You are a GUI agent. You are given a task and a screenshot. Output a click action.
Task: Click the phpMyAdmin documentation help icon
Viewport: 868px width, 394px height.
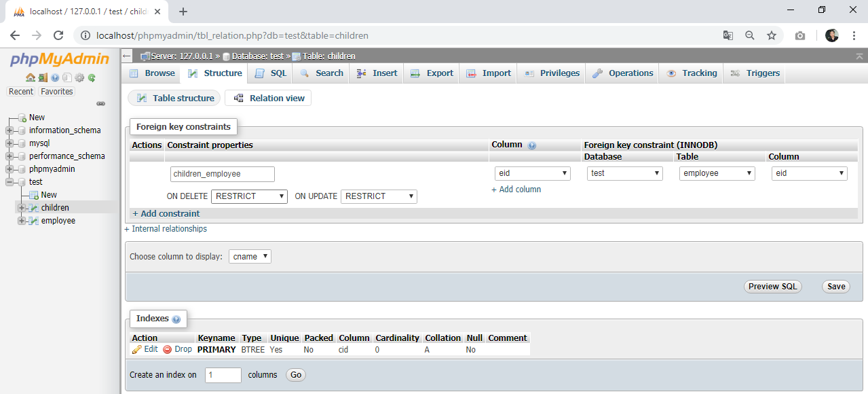[x=55, y=78]
